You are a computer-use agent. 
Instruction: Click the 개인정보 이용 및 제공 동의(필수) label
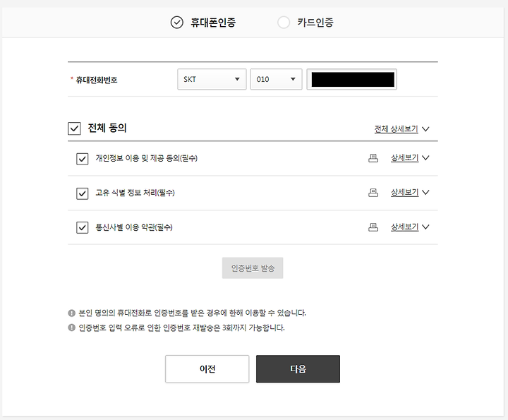147,158
